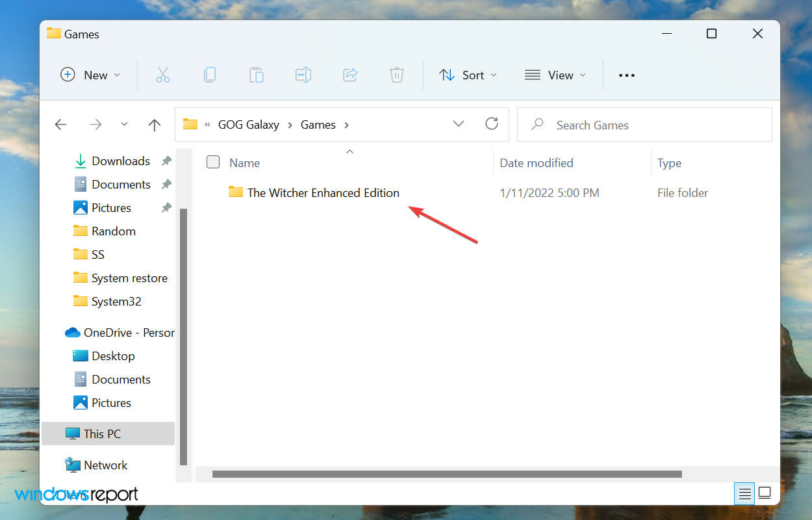The width and height of the screenshot is (812, 520).
Task: Click pin icon next to Downloads
Action: click(166, 161)
